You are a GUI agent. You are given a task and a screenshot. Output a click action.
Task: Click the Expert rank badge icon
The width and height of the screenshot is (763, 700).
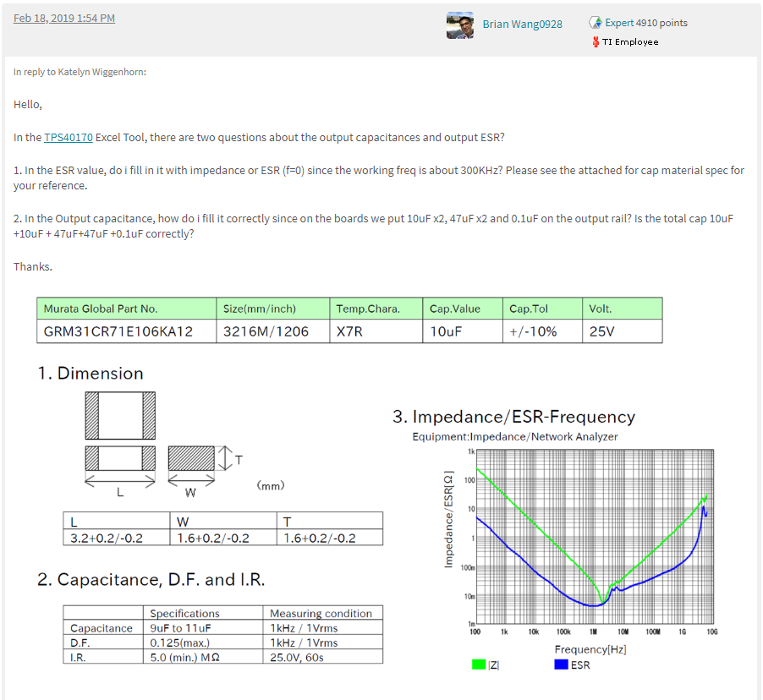click(596, 22)
